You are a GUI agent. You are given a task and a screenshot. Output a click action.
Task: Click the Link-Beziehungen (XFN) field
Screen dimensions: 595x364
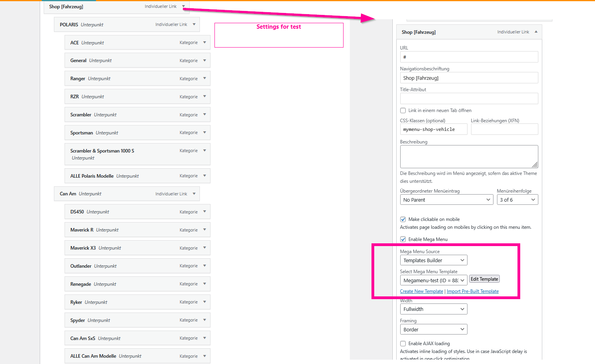coord(504,129)
